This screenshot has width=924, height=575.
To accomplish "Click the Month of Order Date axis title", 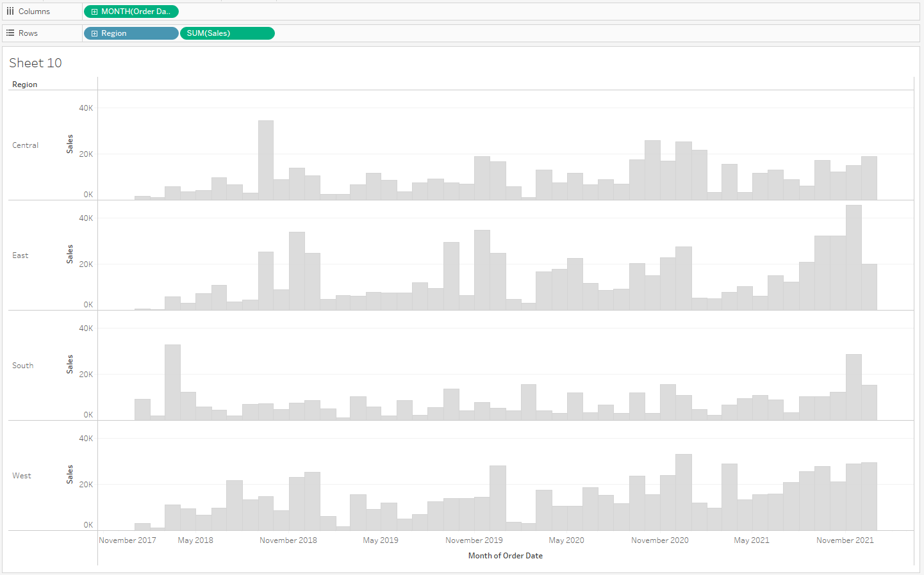I will (506, 556).
